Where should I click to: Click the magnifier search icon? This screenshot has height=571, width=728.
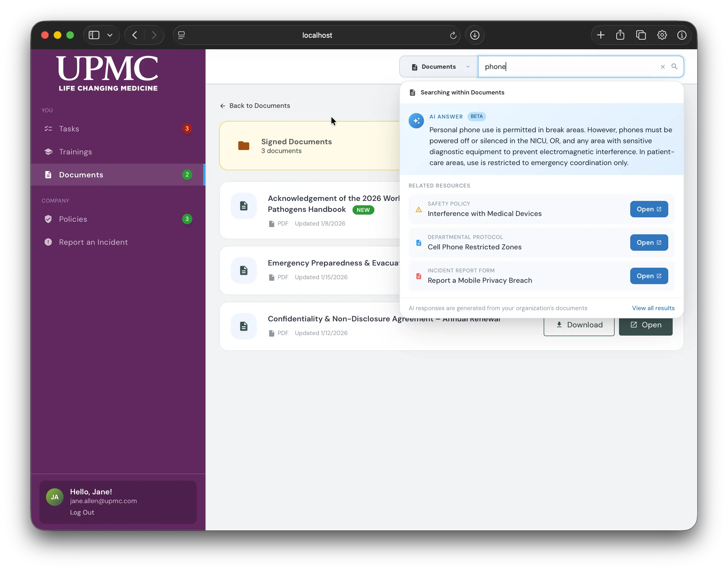click(x=674, y=67)
